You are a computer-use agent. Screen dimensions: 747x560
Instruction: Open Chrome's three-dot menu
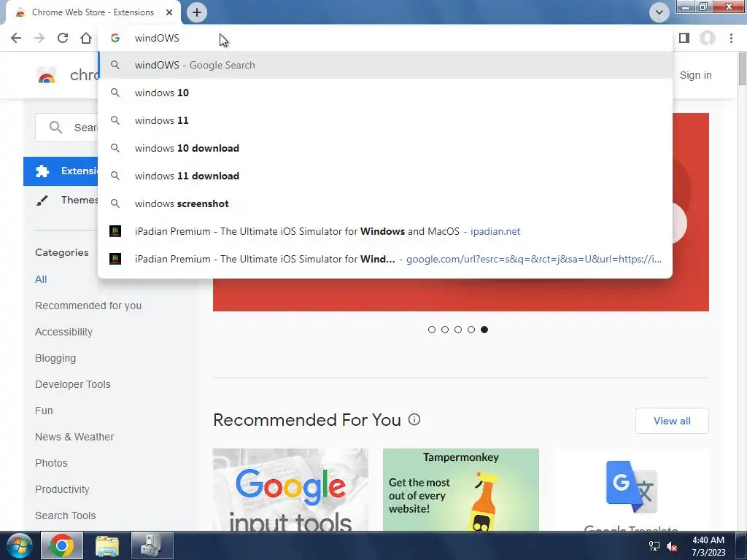(731, 38)
